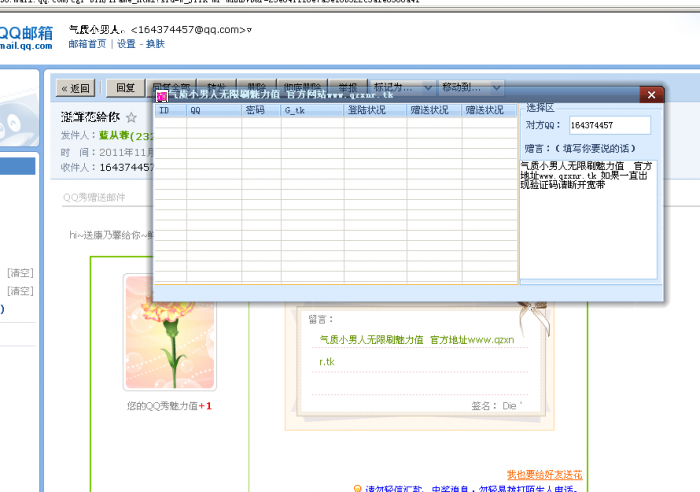Viewport: 700px width, 492px height.
Task: Click the G_tk column header
Action: click(312, 110)
